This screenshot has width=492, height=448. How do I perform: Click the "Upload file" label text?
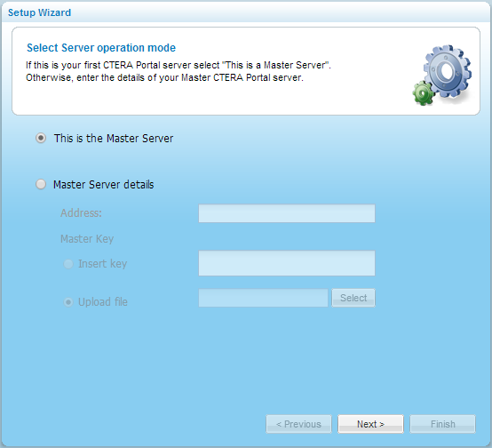pos(103,302)
